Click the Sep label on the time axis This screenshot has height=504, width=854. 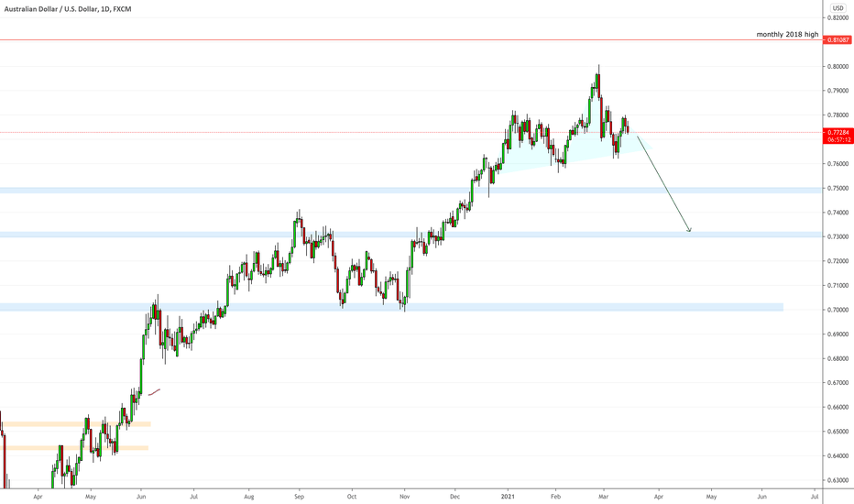pyautogui.click(x=299, y=497)
